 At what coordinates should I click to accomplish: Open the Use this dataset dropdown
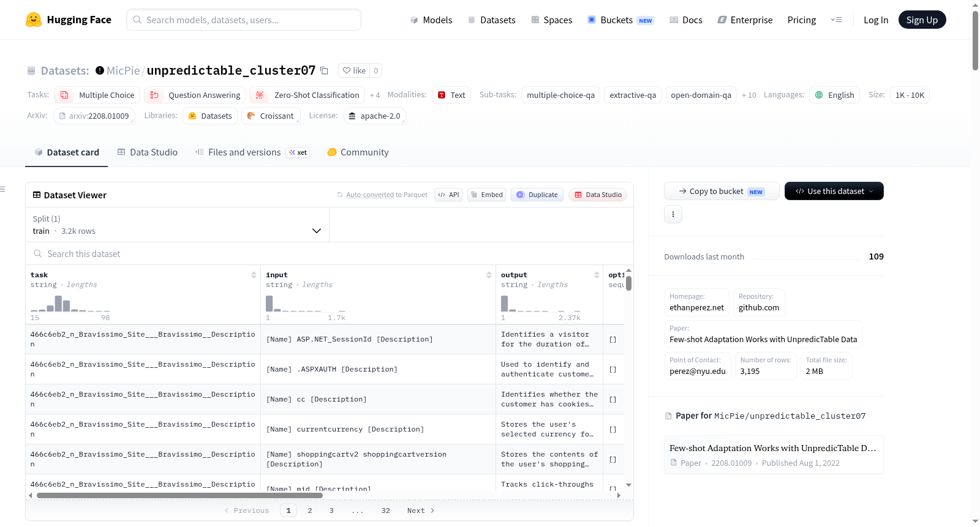(x=834, y=191)
